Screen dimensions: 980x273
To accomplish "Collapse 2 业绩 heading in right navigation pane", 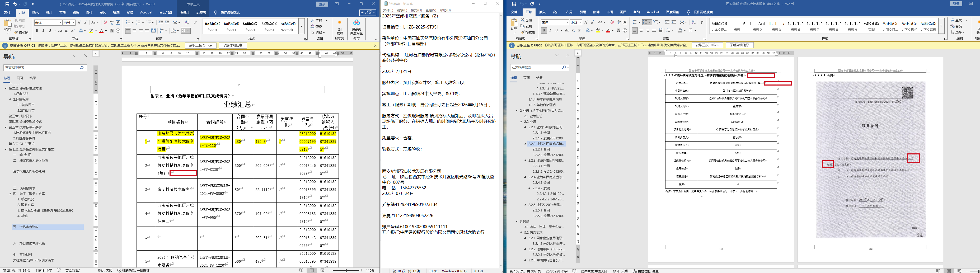I will tap(517, 111).
